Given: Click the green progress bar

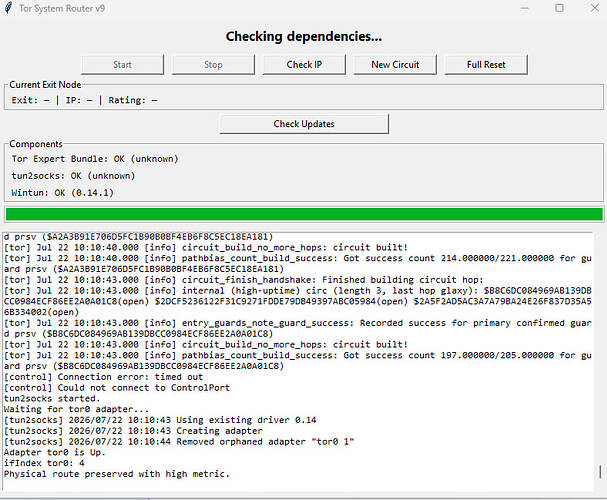Looking at the screenshot, I should point(304,214).
